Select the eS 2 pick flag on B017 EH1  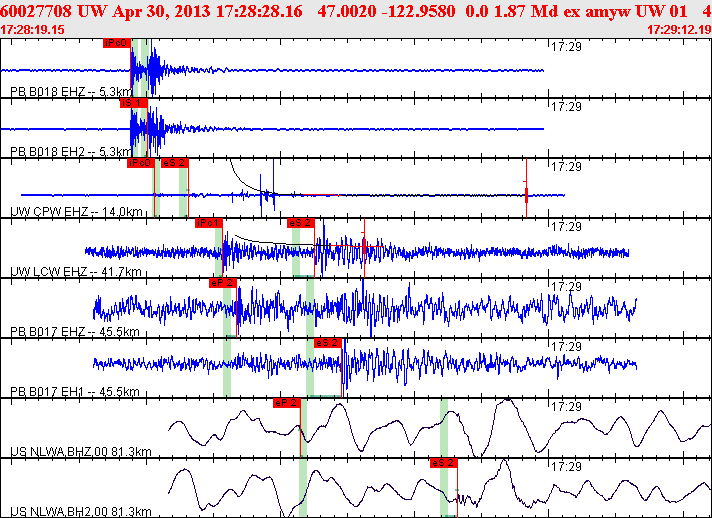[328, 343]
